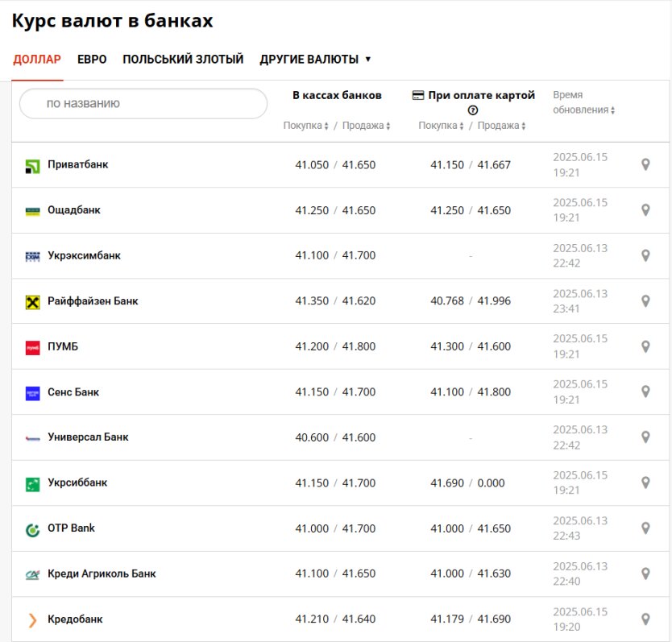Click the 'При оплате картой' header text
Screen dimensions: 672x642
click(481, 95)
